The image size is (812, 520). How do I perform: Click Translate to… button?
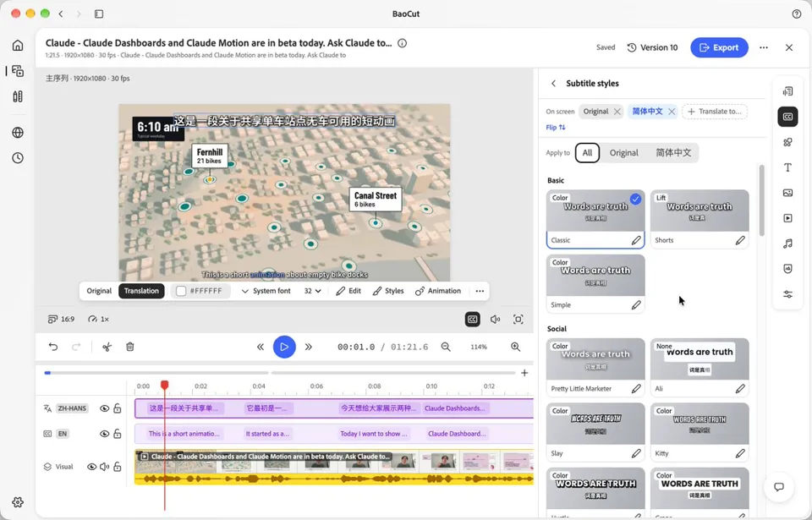click(715, 112)
